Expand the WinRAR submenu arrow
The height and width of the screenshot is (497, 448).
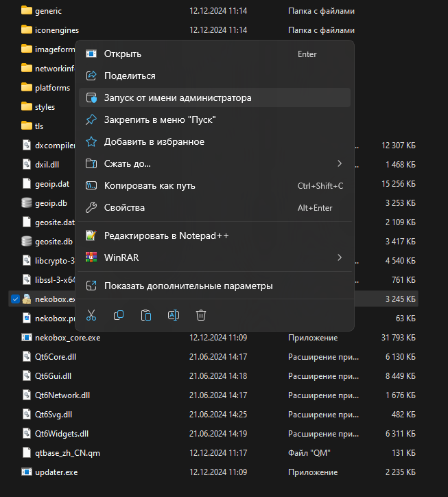click(x=340, y=257)
